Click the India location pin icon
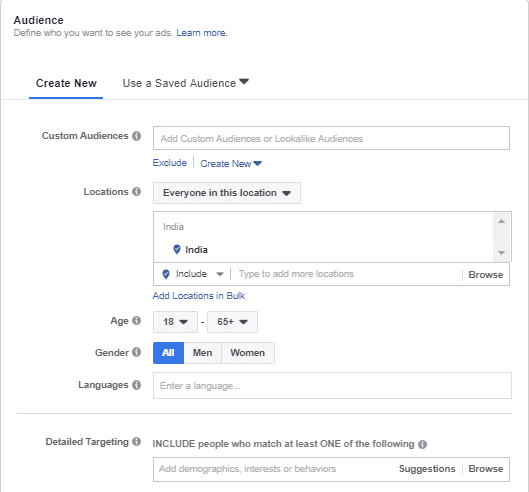Viewport: 529px width, 492px height. coord(176,249)
